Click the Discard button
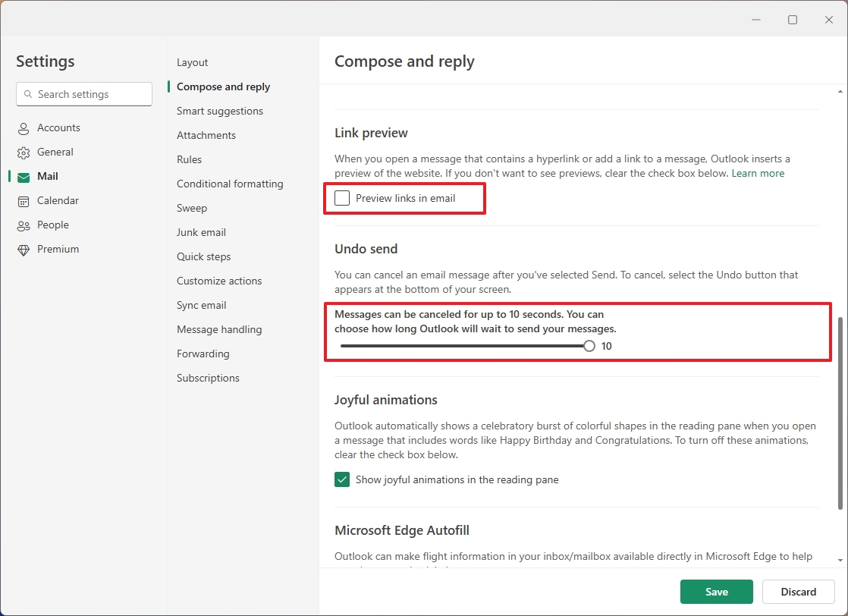 798,592
